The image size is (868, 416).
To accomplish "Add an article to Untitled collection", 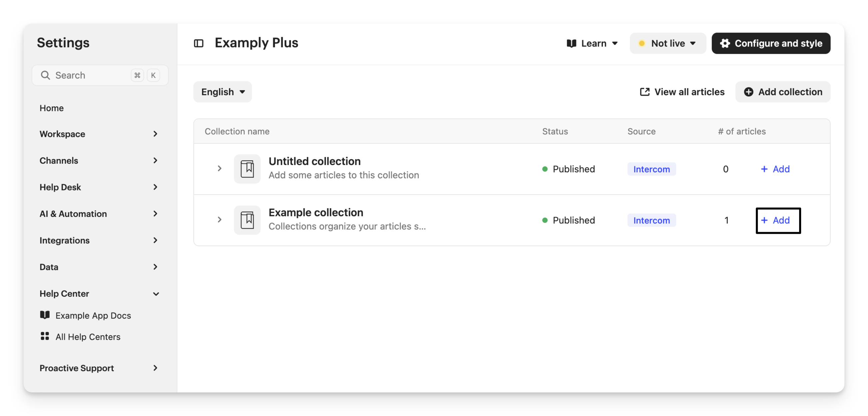I will 775,169.
